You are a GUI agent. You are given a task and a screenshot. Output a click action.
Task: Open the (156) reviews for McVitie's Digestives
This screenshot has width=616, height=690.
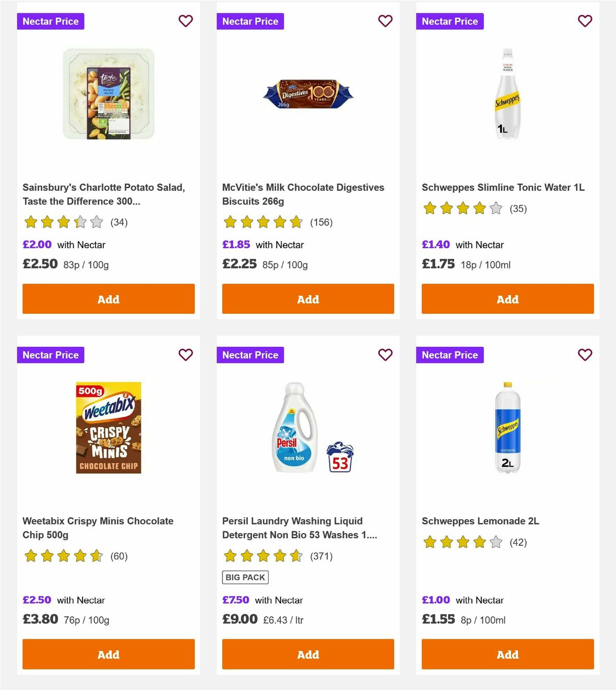pyautogui.click(x=321, y=223)
